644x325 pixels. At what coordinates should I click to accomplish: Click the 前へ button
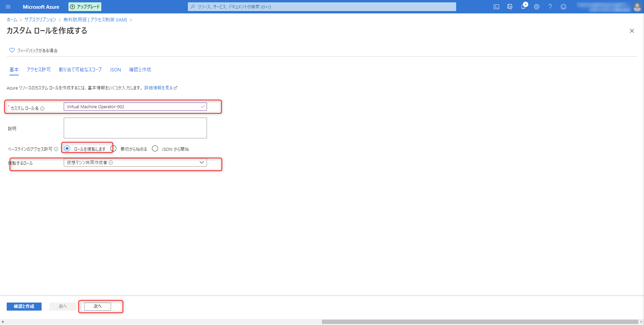pyautogui.click(x=63, y=307)
